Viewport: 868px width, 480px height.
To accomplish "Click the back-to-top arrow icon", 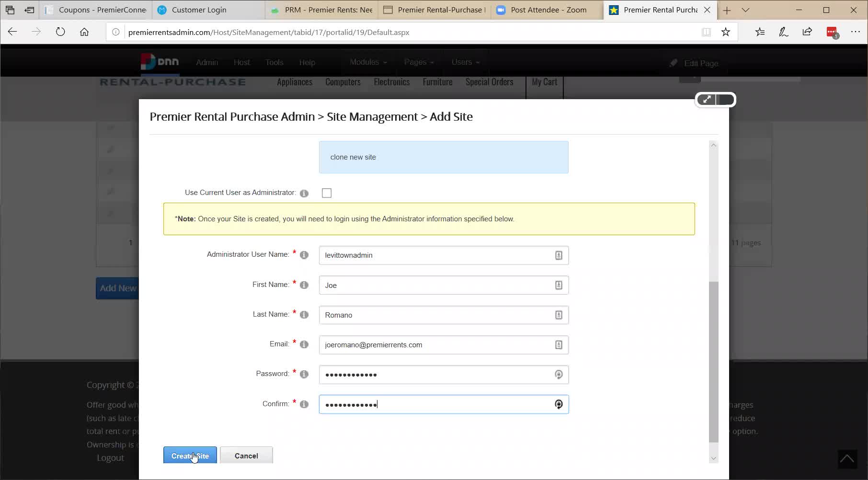I will point(847,459).
